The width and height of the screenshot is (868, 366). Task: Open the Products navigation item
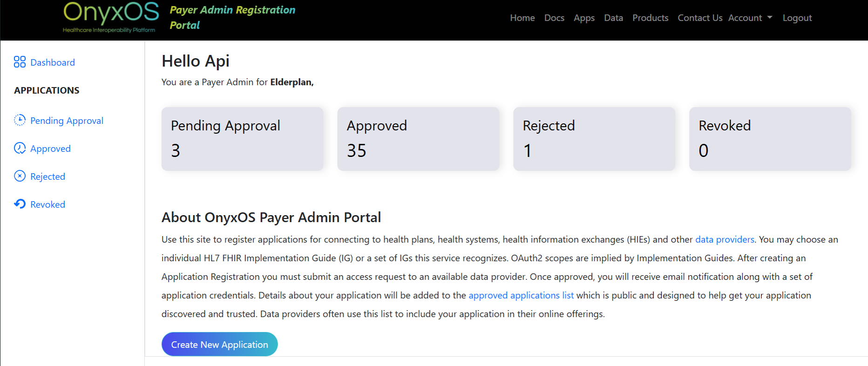click(x=650, y=18)
